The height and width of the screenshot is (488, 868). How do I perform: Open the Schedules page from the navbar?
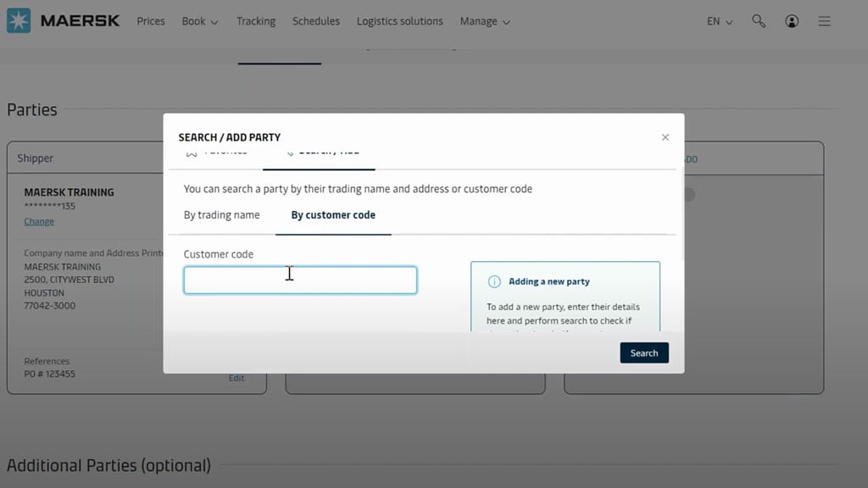click(x=315, y=21)
